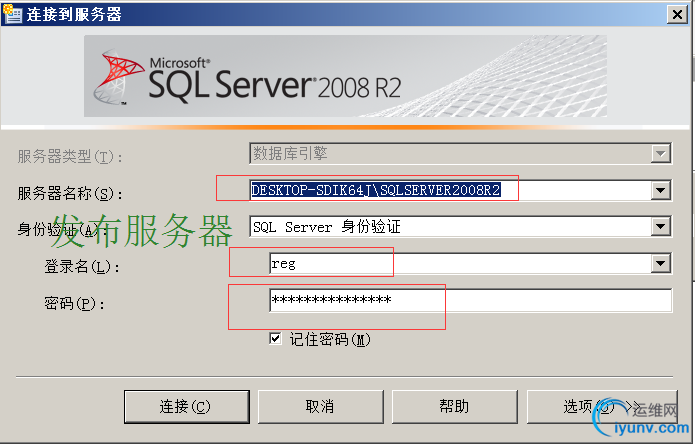The width and height of the screenshot is (695, 444).
Task: Click the 密码(P) label
Action: 74,304
